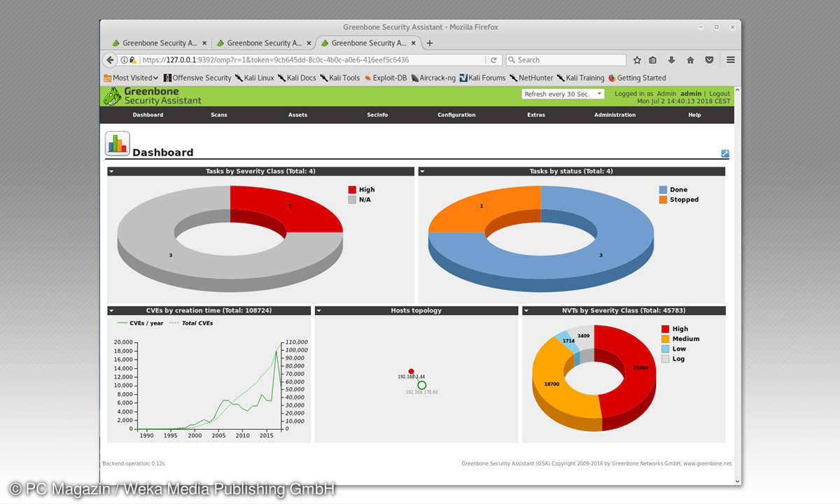The width and height of the screenshot is (840, 504).
Task: Open the Getting Started bookmark
Action: coord(637,78)
